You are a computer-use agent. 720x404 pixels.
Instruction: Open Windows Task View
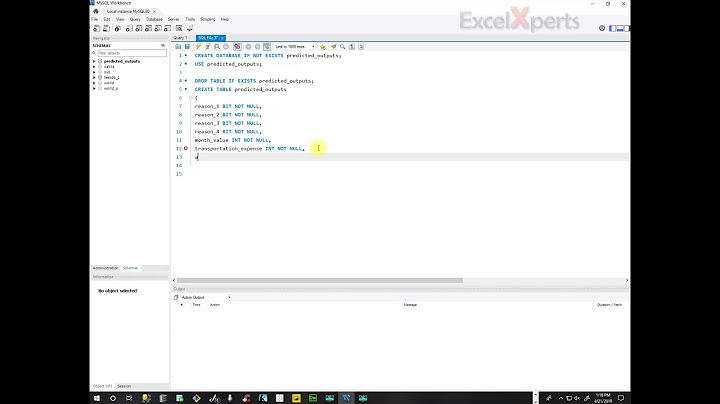129,398
